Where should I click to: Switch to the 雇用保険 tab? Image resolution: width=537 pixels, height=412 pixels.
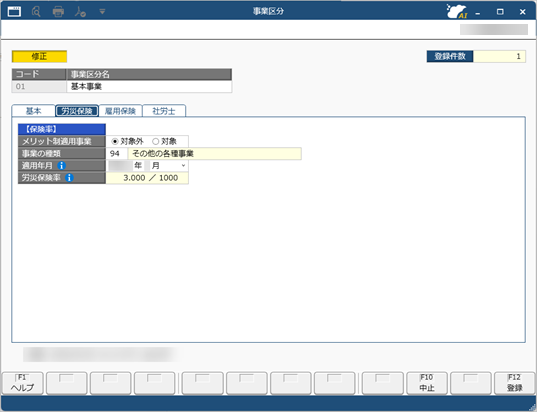(121, 111)
